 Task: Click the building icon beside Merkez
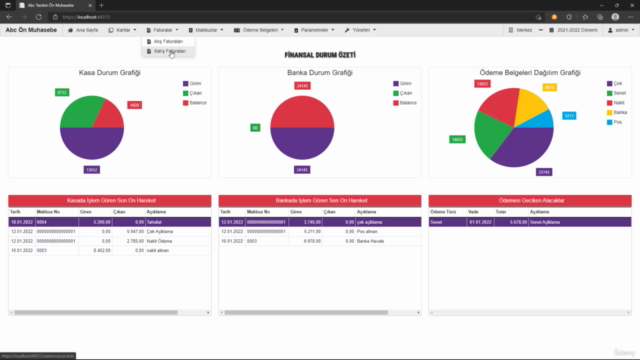pyautogui.click(x=511, y=30)
